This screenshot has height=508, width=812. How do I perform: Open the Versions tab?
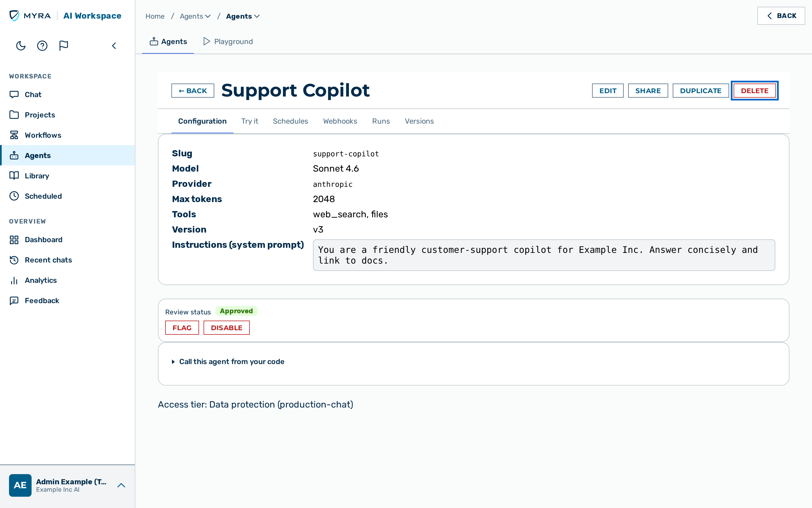(x=419, y=121)
